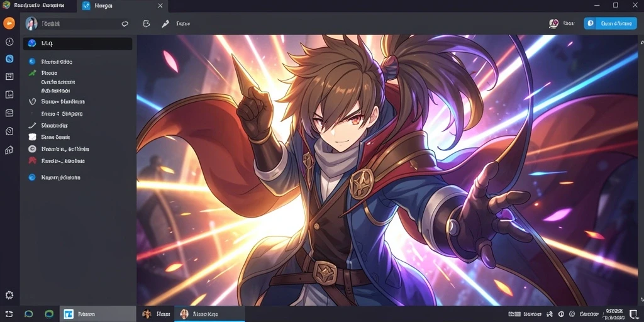Open the taskbar button with the blue square icon

[97, 314]
